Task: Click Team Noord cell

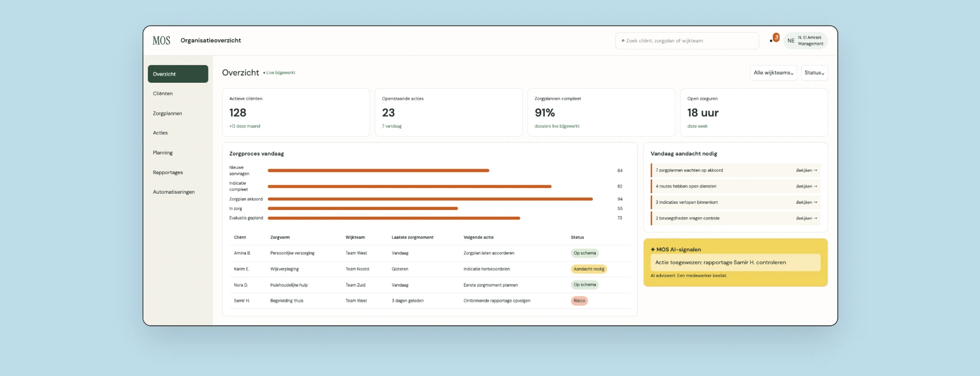Action: point(357,269)
